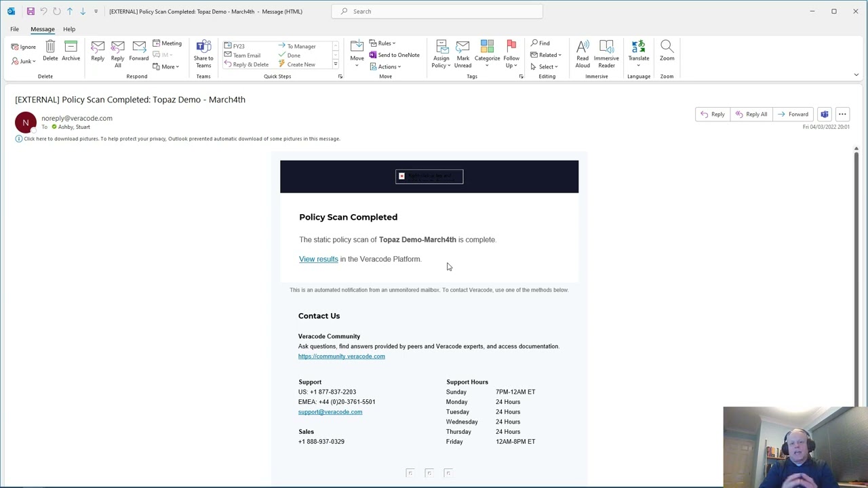
Task: Open the Help tab
Action: 69,29
